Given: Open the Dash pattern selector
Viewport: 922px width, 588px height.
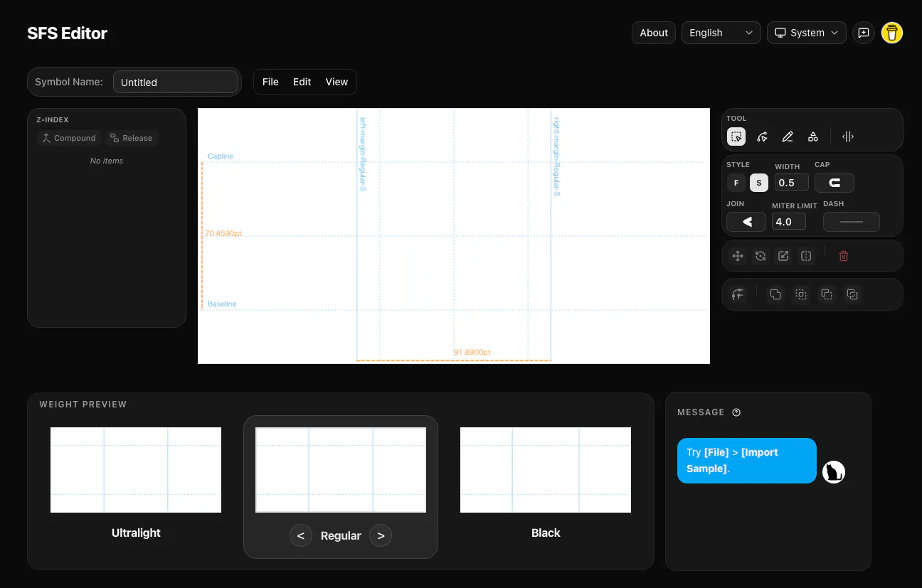Looking at the screenshot, I should pos(852,222).
